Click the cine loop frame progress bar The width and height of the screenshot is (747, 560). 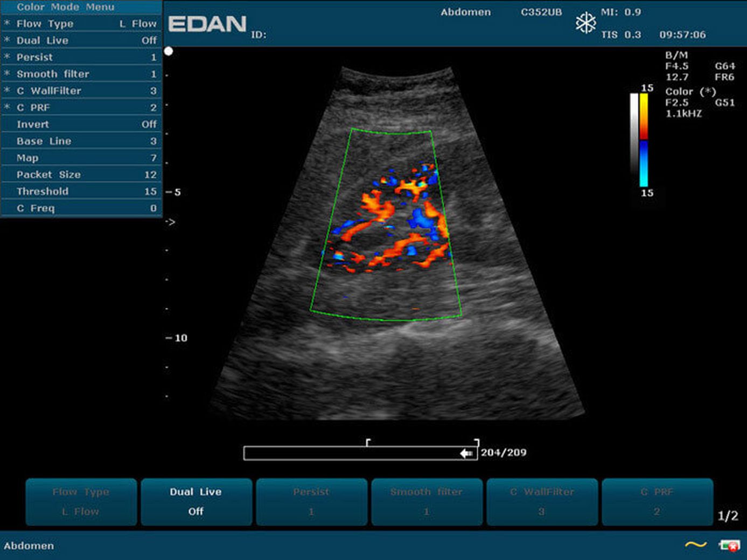[x=355, y=453]
